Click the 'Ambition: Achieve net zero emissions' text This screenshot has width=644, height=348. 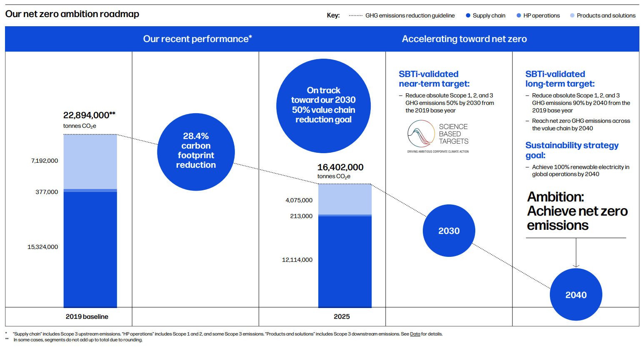(x=577, y=211)
